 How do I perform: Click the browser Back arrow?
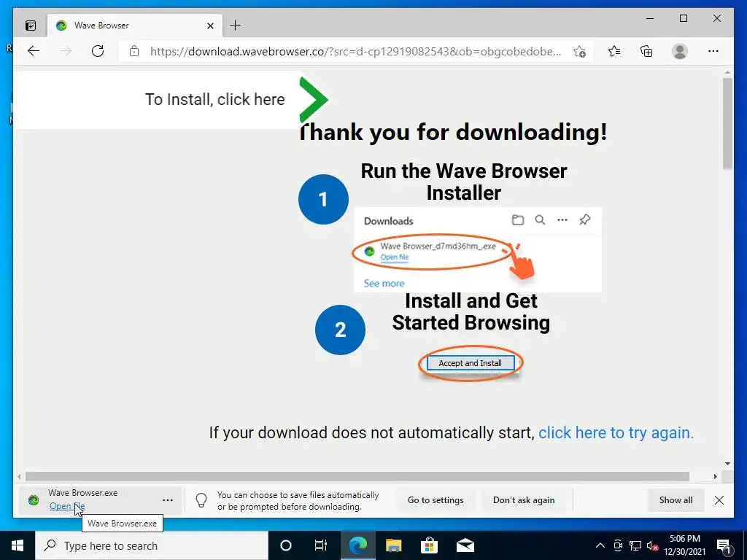pos(34,51)
